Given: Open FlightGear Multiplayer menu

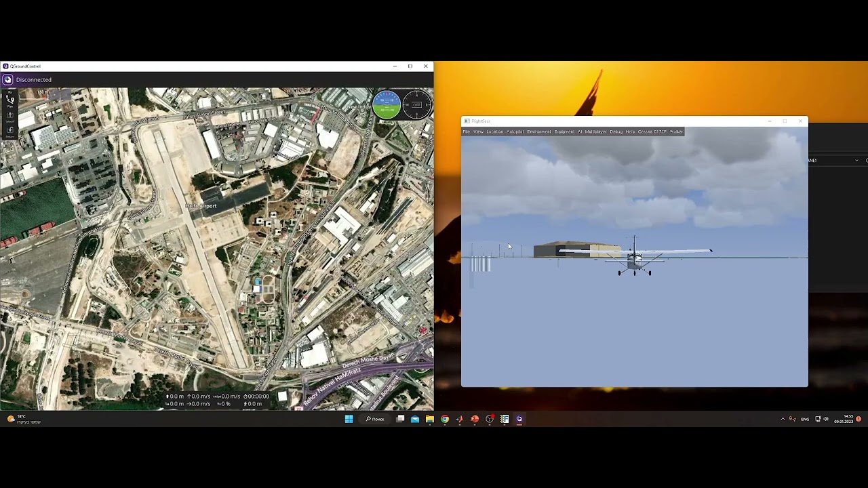Looking at the screenshot, I should tap(596, 131).
